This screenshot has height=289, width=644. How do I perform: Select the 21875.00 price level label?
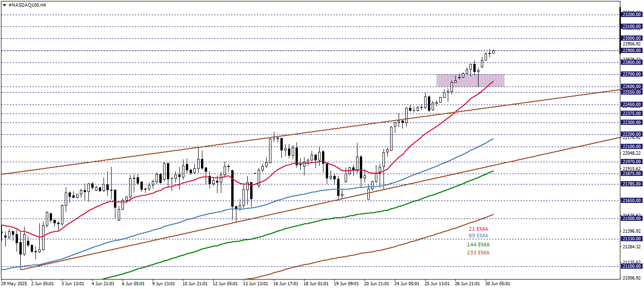click(632, 174)
